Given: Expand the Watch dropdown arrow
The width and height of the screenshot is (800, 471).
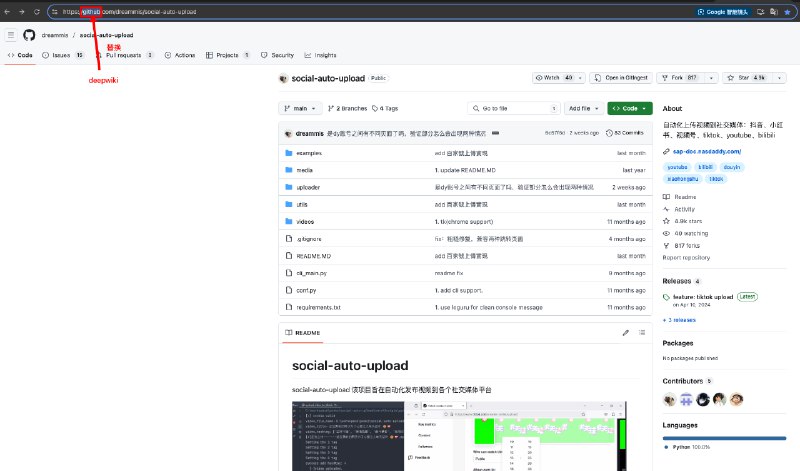Looking at the screenshot, I should [x=580, y=78].
